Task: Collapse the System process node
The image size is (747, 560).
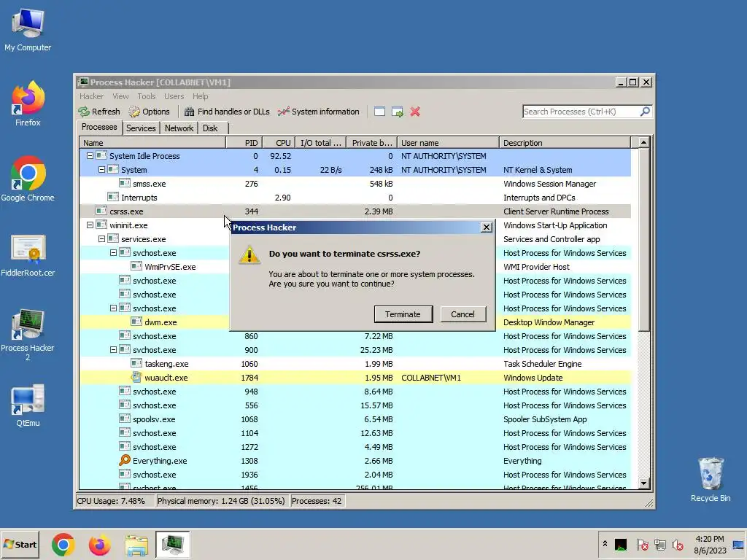Action: point(101,169)
